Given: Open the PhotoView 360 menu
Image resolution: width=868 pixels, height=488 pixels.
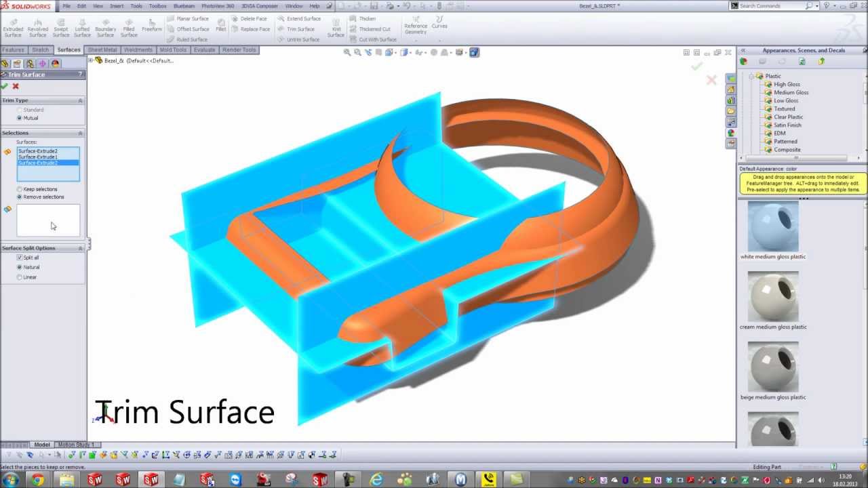Looking at the screenshot, I should coord(218,5).
